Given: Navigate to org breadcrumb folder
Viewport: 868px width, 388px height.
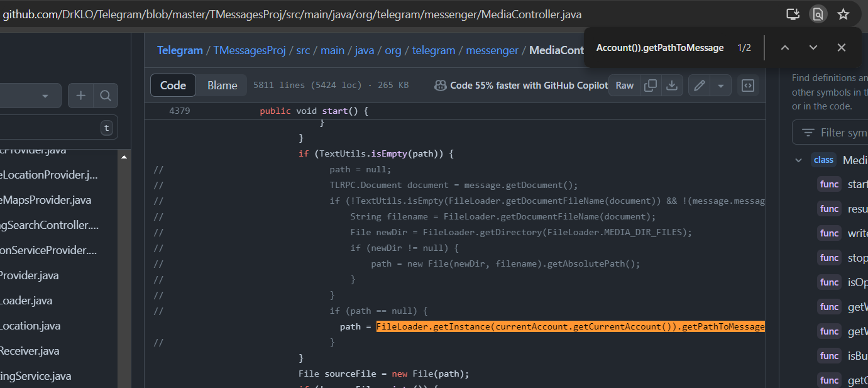Looking at the screenshot, I should tap(393, 50).
